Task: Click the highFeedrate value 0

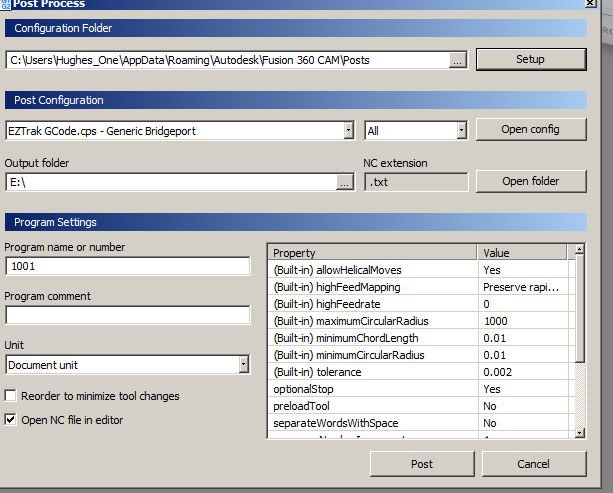Action: pos(523,304)
